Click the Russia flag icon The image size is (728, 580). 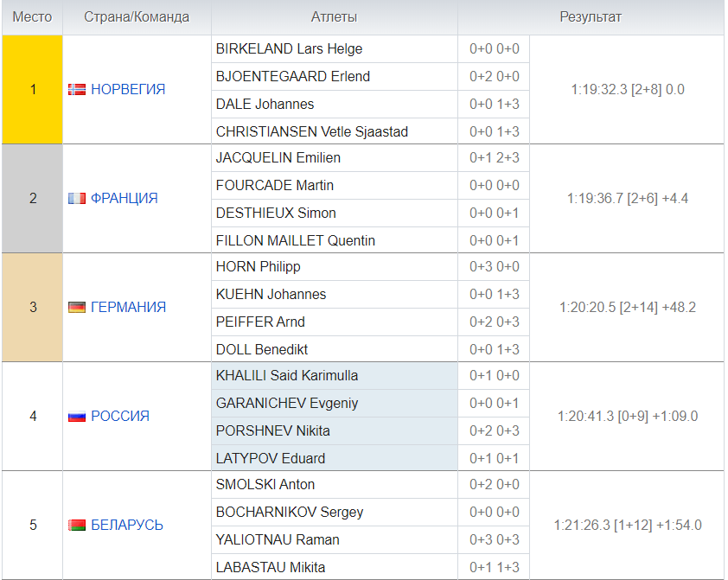[x=77, y=417]
